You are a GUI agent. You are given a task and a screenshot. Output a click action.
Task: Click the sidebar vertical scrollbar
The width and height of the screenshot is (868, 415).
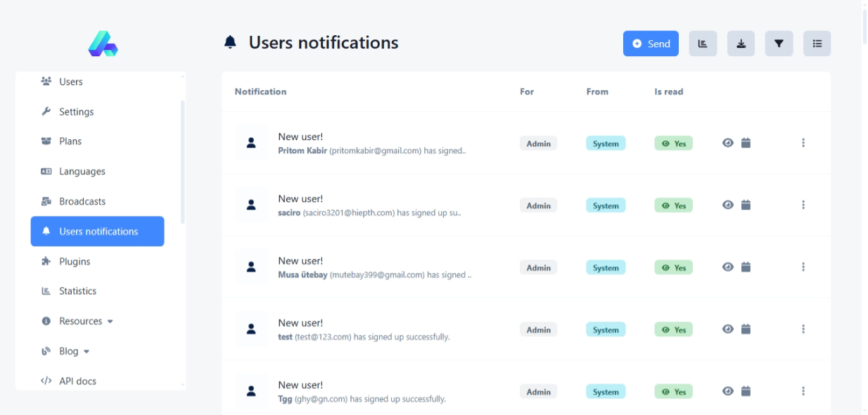183,162
